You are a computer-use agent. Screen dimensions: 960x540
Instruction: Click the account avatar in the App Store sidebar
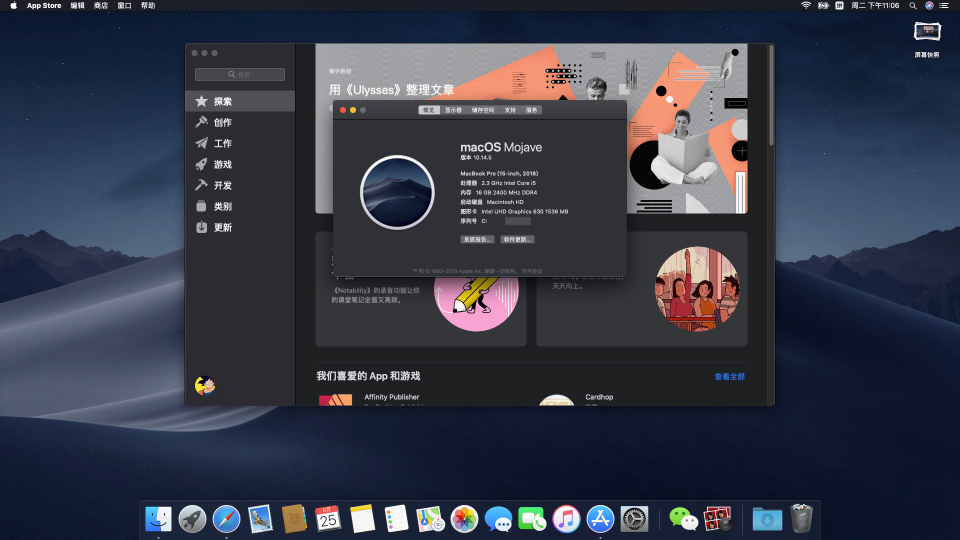tap(204, 385)
